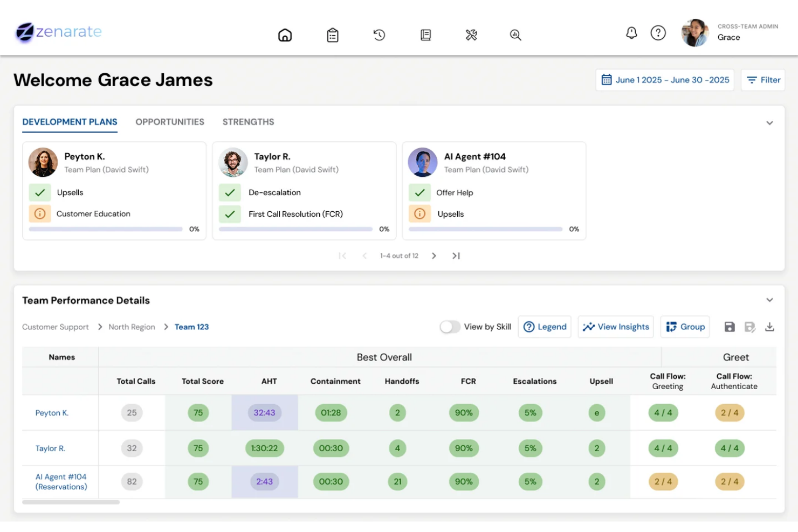Open the June 1 - June 30 date range picker
The width and height of the screenshot is (798, 532).
pyautogui.click(x=665, y=79)
